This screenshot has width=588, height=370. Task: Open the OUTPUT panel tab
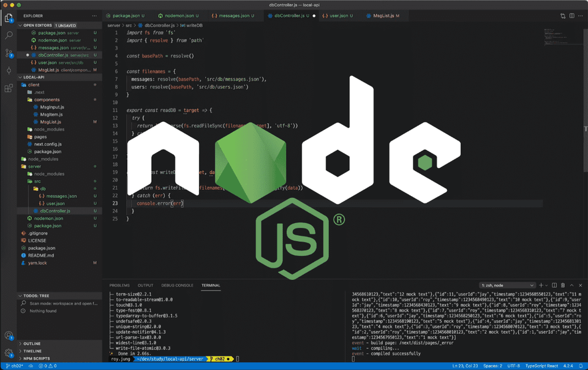tap(146, 285)
